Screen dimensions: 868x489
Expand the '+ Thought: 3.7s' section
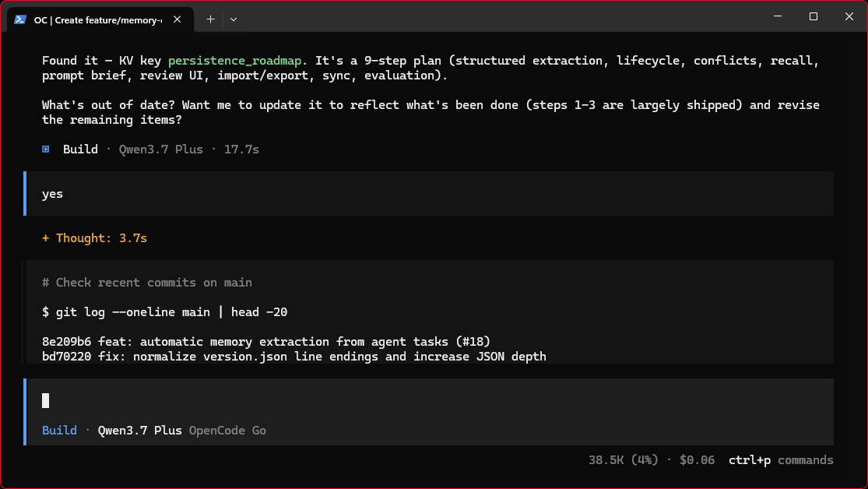[95, 238]
